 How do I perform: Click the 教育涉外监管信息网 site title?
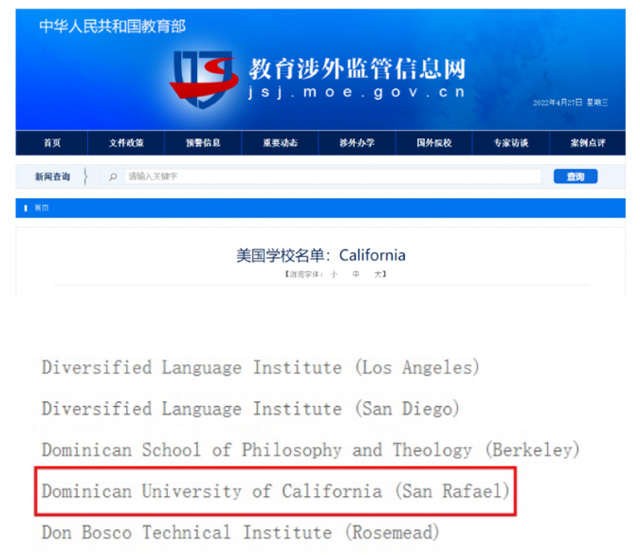click(x=357, y=69)
